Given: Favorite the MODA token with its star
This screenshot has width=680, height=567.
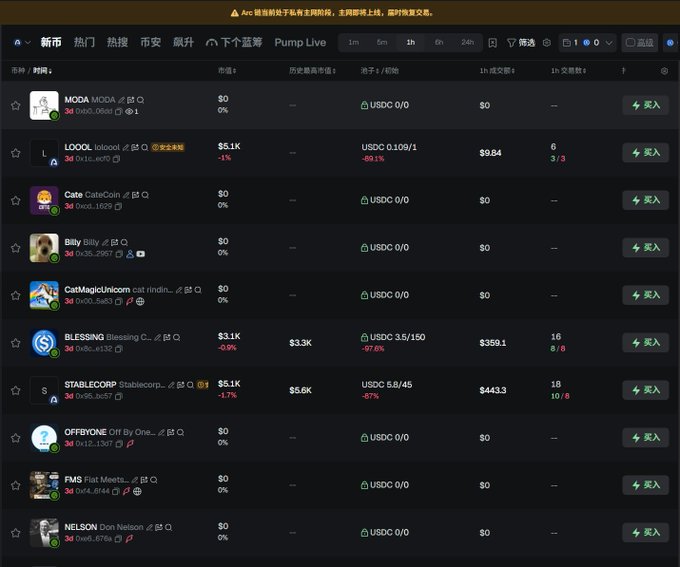Looking at the screenshot, I should (x=16, y=105).
